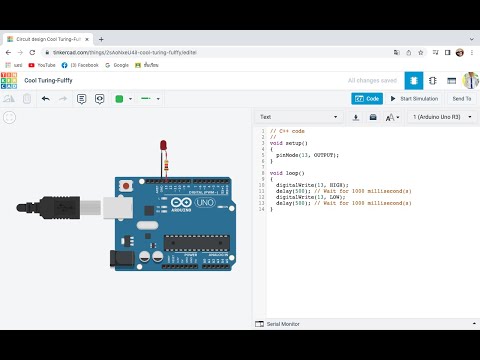Click the Tinkercad logo
Image resolution: width=480 pixels, height=360 pixels.
tap(9, 80)
